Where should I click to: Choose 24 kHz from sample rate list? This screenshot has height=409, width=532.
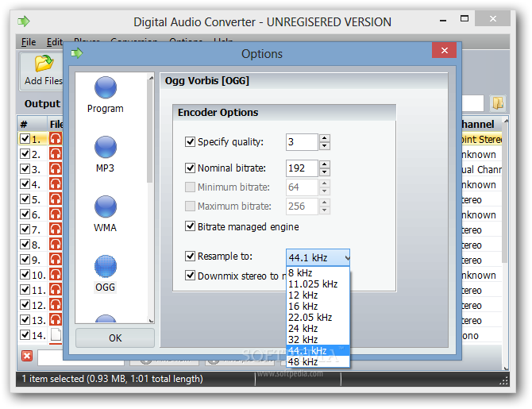pyautogui.click(x=318, y=328)
